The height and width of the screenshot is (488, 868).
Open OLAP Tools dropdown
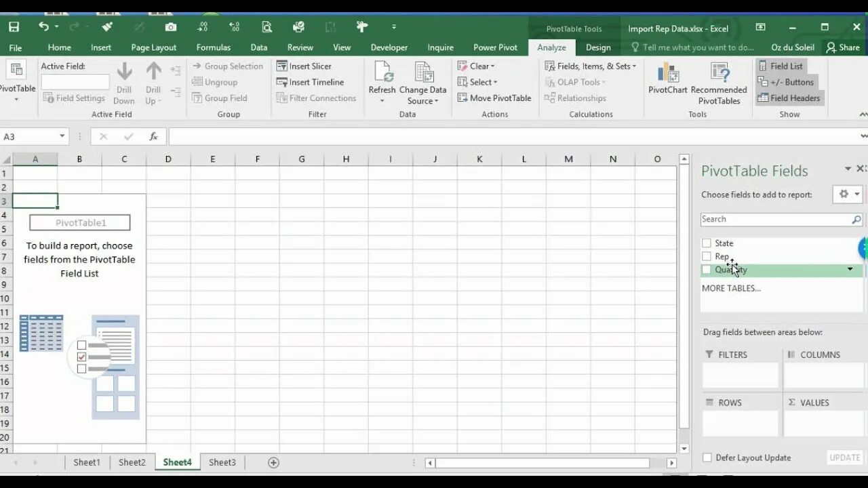point(575,82)
